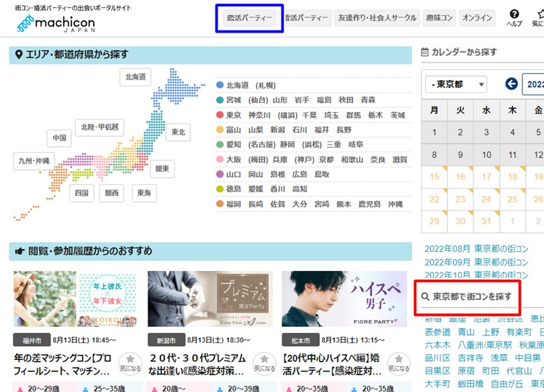Image resolution: width=544 pixels, height=392 pixels.
Task: Click the 八重洲/東京駅 area link
Action: click(485, 345)
